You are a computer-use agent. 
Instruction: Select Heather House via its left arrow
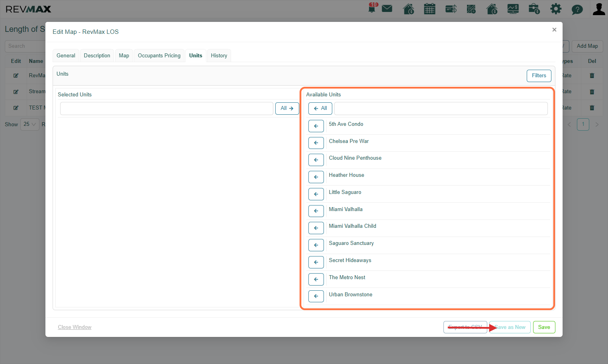[316, 177]
